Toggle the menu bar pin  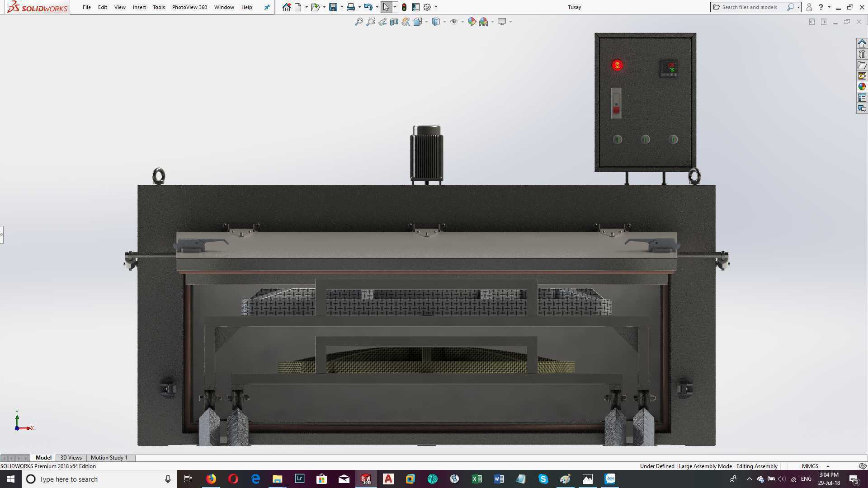pyautogui.click(x=267, y=7)
